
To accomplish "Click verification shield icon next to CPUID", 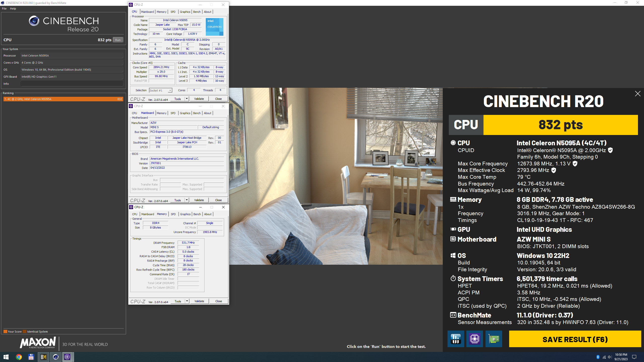I will [x=610, y=150].
